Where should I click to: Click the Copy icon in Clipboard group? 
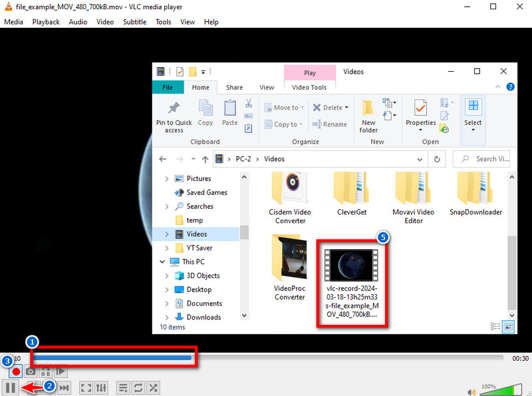(x=205, y=113)
